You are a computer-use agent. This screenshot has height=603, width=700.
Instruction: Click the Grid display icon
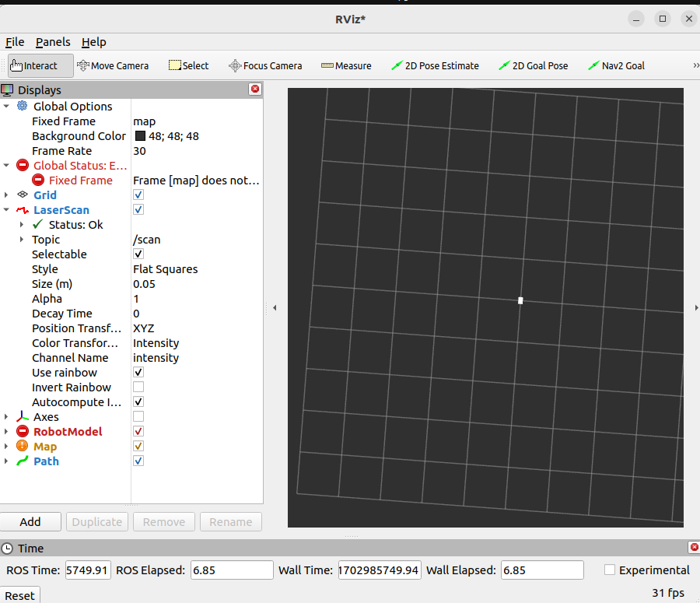[x=23, y=195]
